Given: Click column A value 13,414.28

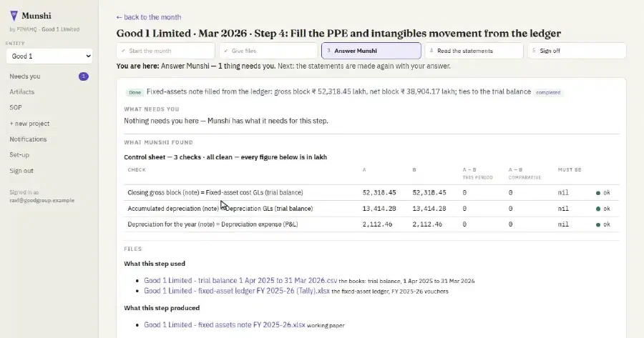Looking at the screenshot, I should pyautogui.click(x=379, y=209).
